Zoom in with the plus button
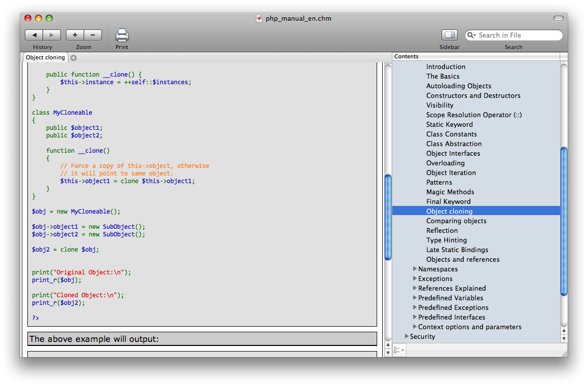The height and width of the screenshot is (385, 588). [75, 35]
